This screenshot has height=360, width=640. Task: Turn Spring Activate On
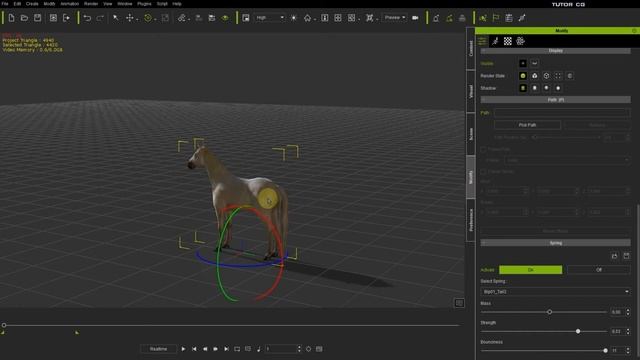[x=530, y=270]
